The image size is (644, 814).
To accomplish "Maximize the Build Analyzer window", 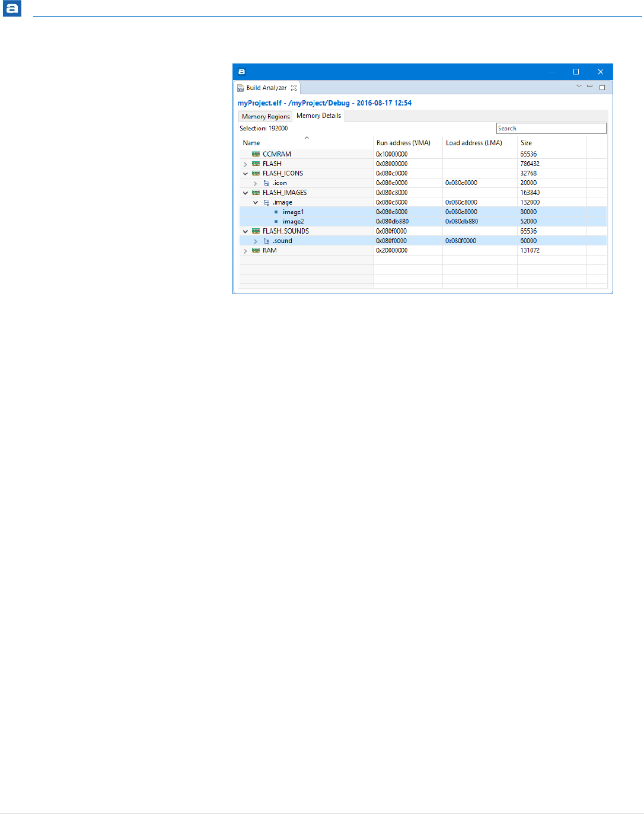I will (x=576, y=72).
